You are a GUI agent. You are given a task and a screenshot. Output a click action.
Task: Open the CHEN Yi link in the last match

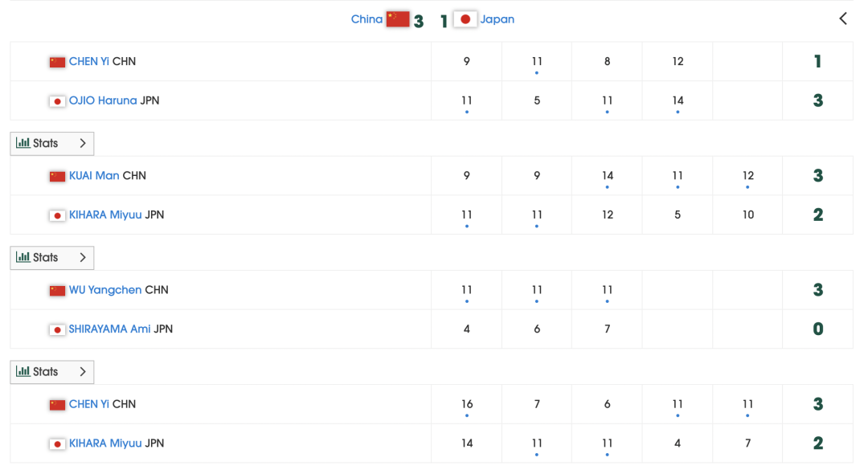[88, 404]
